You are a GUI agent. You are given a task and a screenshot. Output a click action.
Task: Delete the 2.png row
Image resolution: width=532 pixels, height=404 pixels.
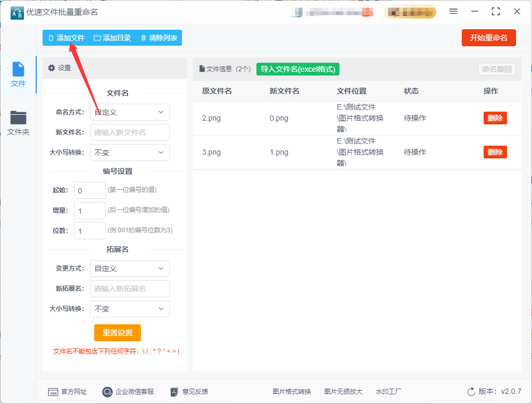coord(495,118)
